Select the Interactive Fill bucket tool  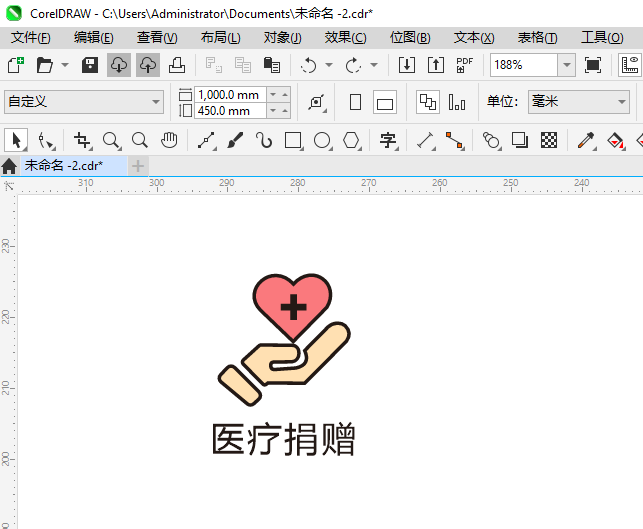click(616, 141)
